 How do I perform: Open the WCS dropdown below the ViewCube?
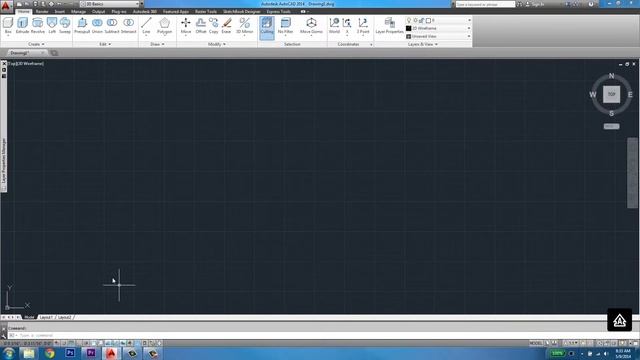tap(611, 127)
